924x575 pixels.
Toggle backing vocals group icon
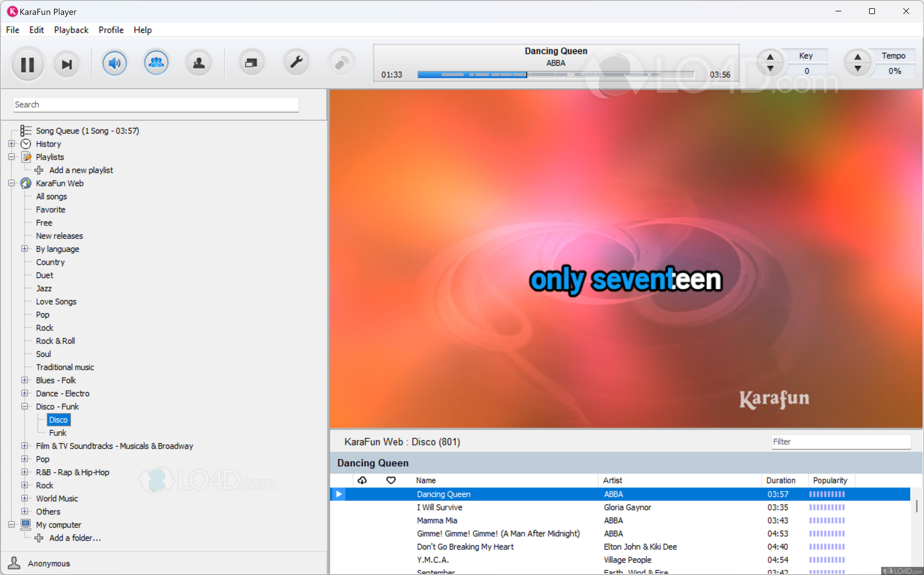coord(156,62)
